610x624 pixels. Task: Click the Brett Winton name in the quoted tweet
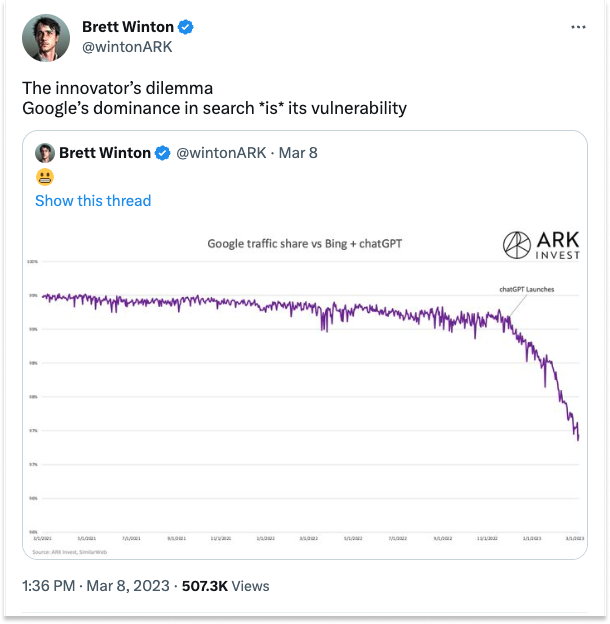[x=105, y=153]
